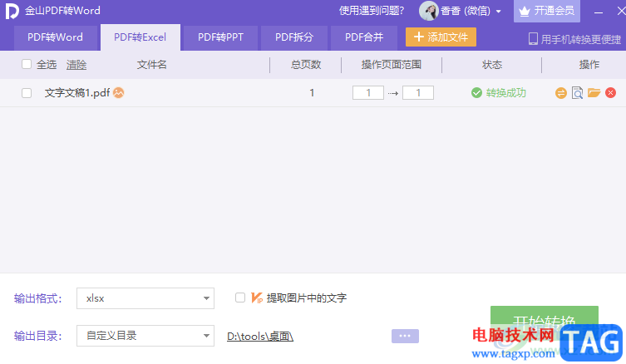Click the 用手机转换更便捷 link
The height and width of the screenshot is (364, 626).
click(580, 39)
